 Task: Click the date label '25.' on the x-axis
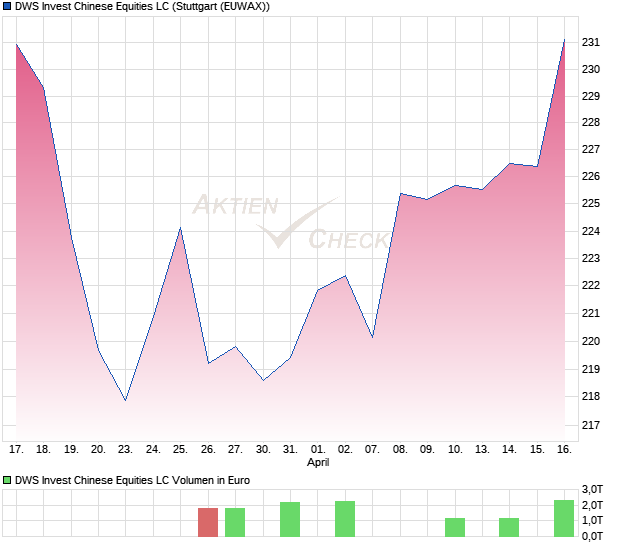pos(180,450)
